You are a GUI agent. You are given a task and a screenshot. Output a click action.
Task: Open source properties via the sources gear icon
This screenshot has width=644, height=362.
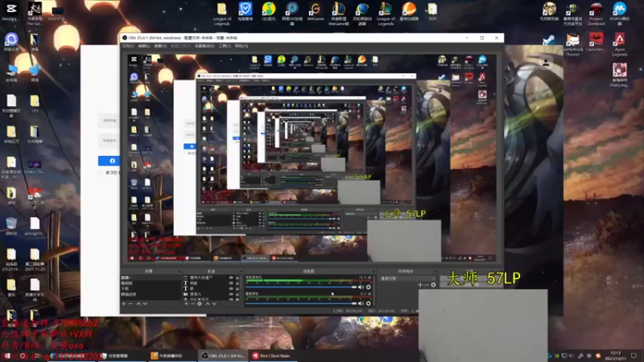coord(200,304)
